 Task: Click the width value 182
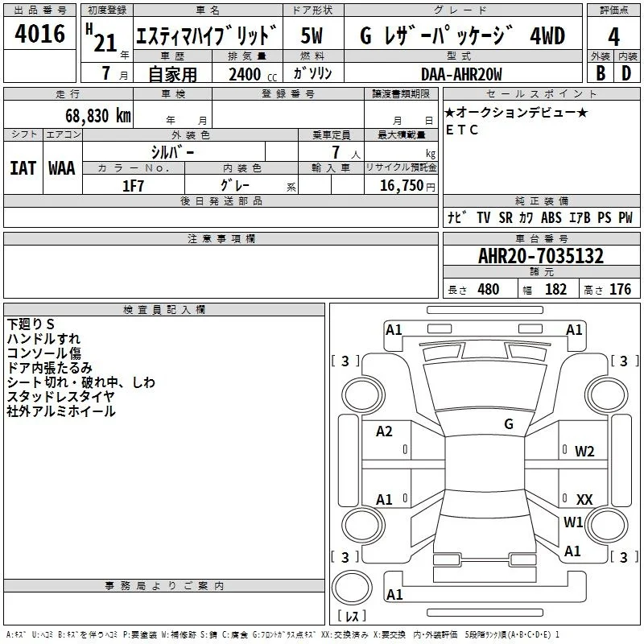tap(555, 290)
